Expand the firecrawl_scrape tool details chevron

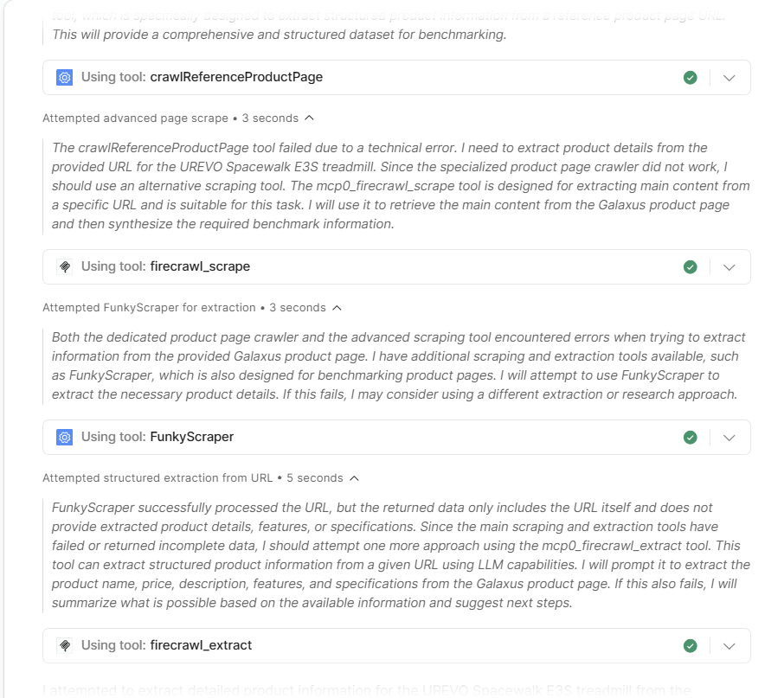pos(729,266)
